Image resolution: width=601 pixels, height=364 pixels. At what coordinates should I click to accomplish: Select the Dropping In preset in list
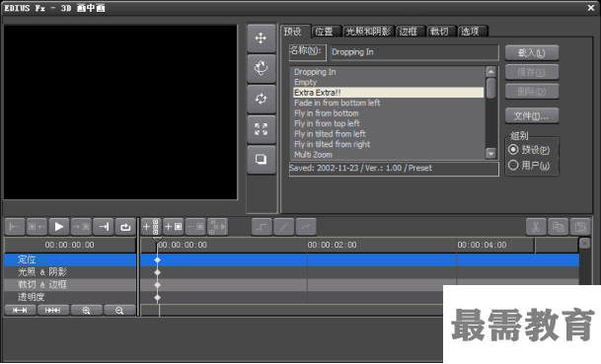tap(388, 72)
